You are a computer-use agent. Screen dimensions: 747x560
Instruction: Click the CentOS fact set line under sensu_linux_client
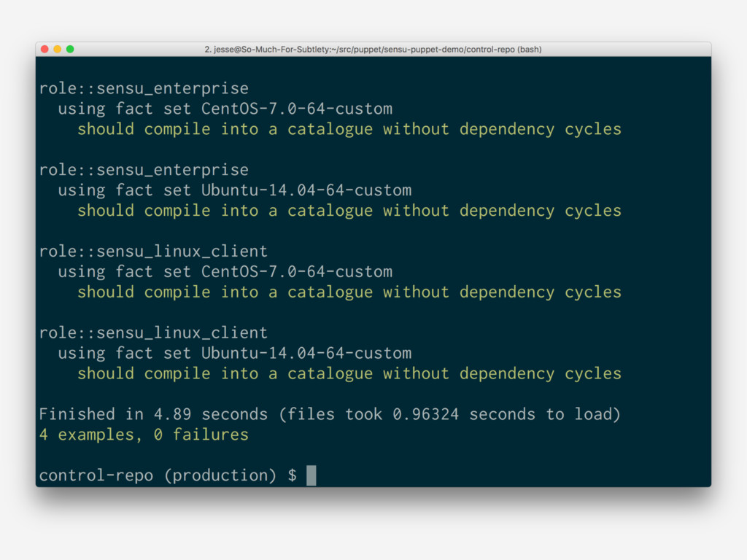click(225, 272)
